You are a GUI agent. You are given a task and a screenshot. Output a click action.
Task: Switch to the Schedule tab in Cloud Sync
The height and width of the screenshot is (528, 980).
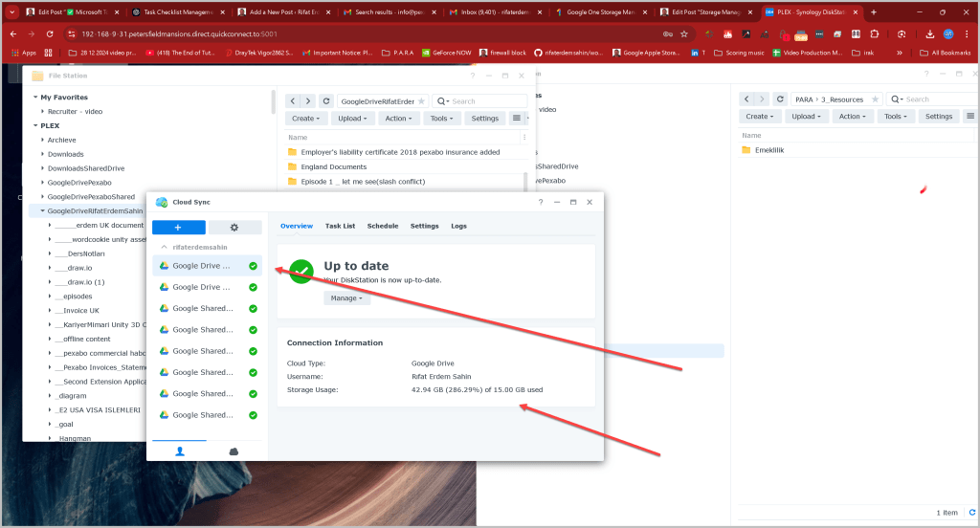[383, 226]
